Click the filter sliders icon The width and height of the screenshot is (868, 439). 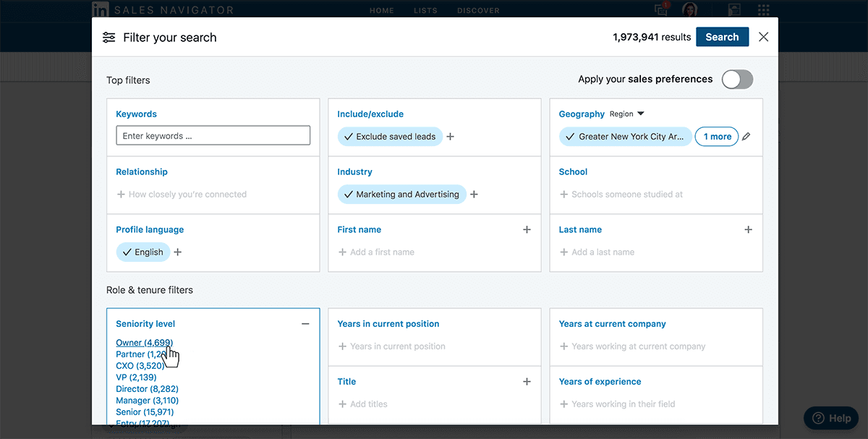(109, 38)
